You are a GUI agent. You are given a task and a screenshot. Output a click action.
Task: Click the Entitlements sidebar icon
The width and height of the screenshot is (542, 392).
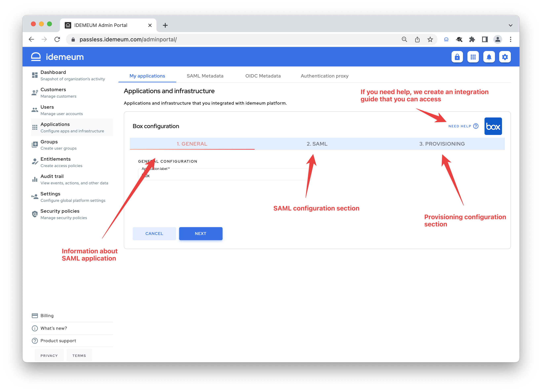click(x=35, y=162)
